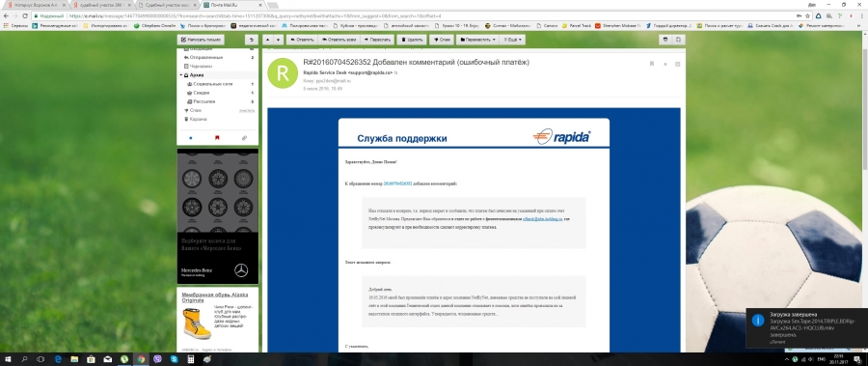
Task: Open message in new window icon
Action: 679,40
